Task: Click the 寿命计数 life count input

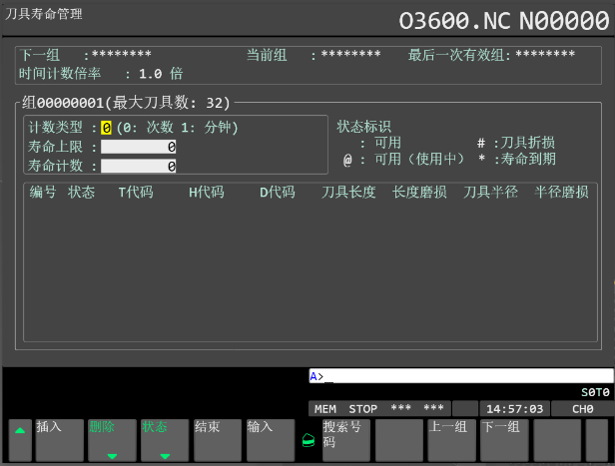Action: pos(139,166)
